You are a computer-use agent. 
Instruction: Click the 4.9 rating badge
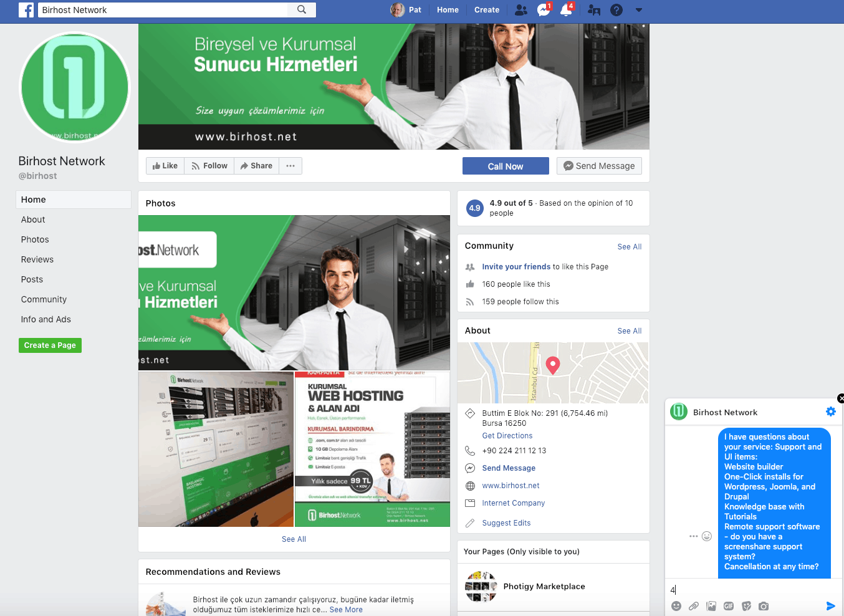tap(475, 208)
